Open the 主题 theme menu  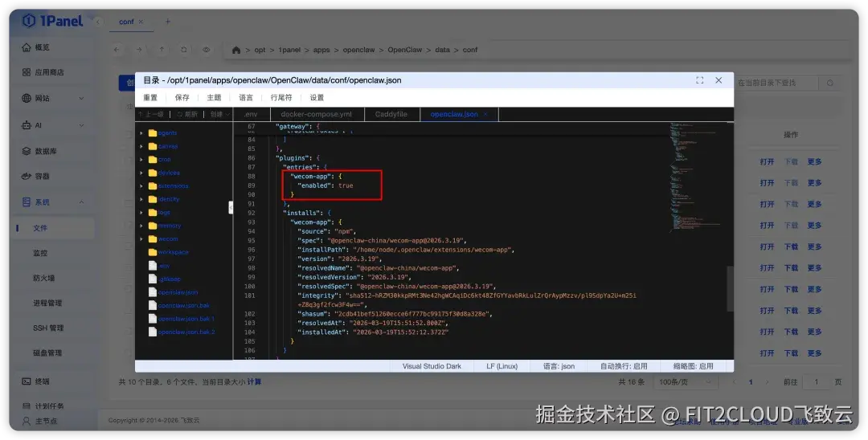click(x=215, y=97)
